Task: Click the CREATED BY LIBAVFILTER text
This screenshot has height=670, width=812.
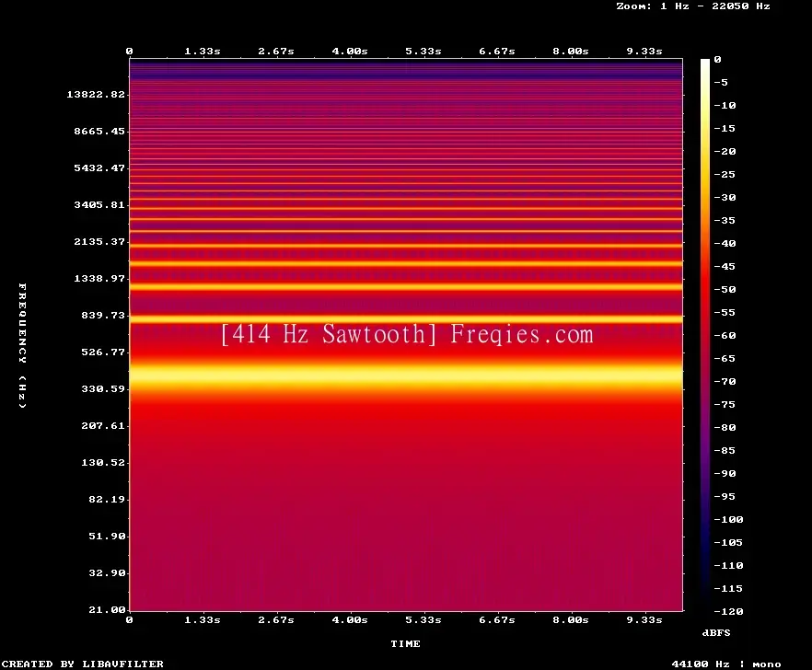Action: [82, 664]
